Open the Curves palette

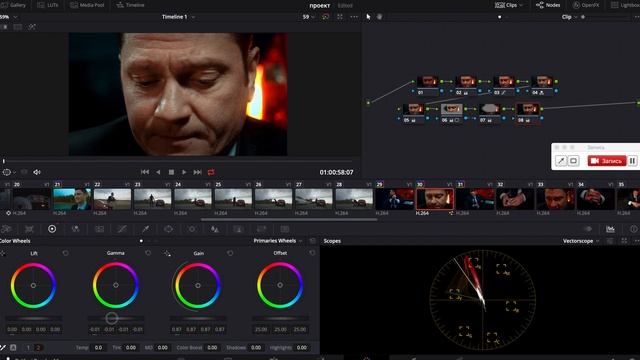[x=122, y=229]
